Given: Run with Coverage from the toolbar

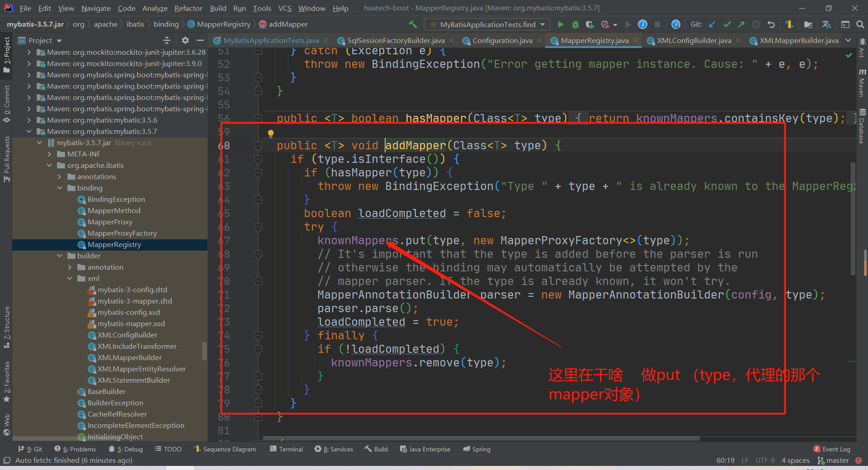Looking at the screenshot, I should (x=590, y=24).
